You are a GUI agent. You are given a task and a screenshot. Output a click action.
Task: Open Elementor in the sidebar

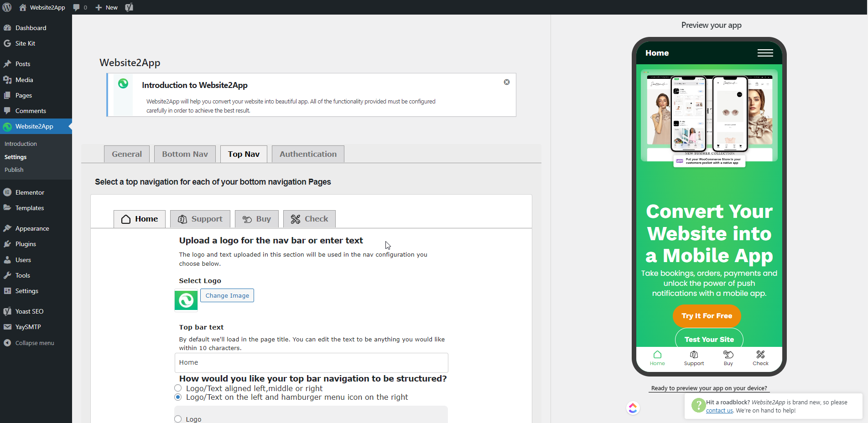(x=36, y=192)
